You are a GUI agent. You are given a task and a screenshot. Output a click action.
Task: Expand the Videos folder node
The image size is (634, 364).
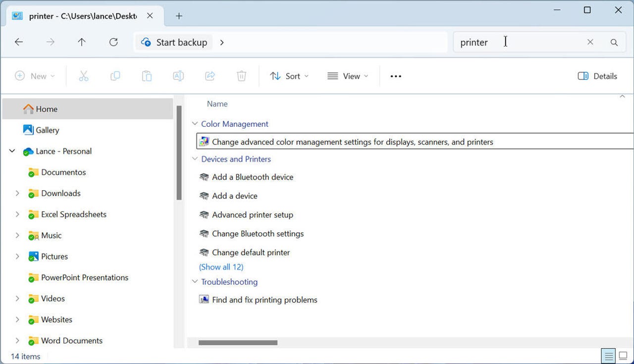(17, 299)
